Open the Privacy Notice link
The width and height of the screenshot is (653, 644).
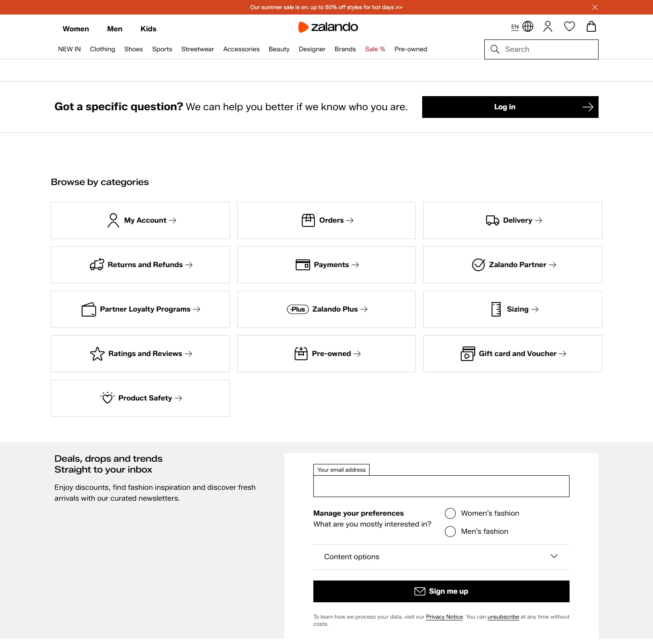pos(444,617)
